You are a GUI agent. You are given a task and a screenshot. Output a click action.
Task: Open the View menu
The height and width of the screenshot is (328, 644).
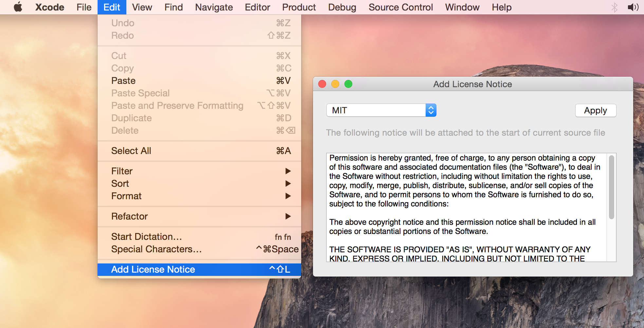[142, 7]
